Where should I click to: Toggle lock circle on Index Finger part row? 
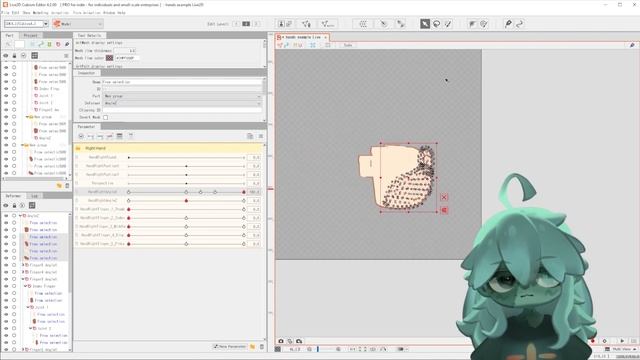[x=14, y=89]
